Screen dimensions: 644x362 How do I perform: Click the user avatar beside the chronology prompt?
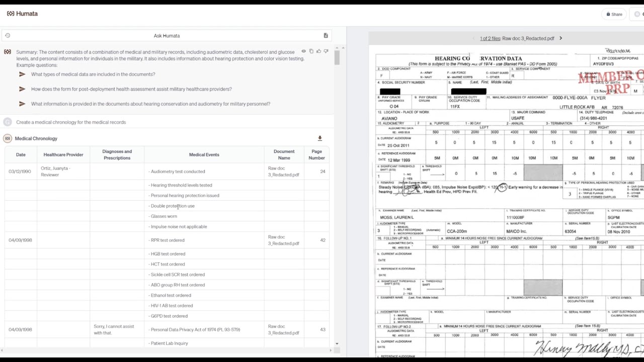[8, 122]
